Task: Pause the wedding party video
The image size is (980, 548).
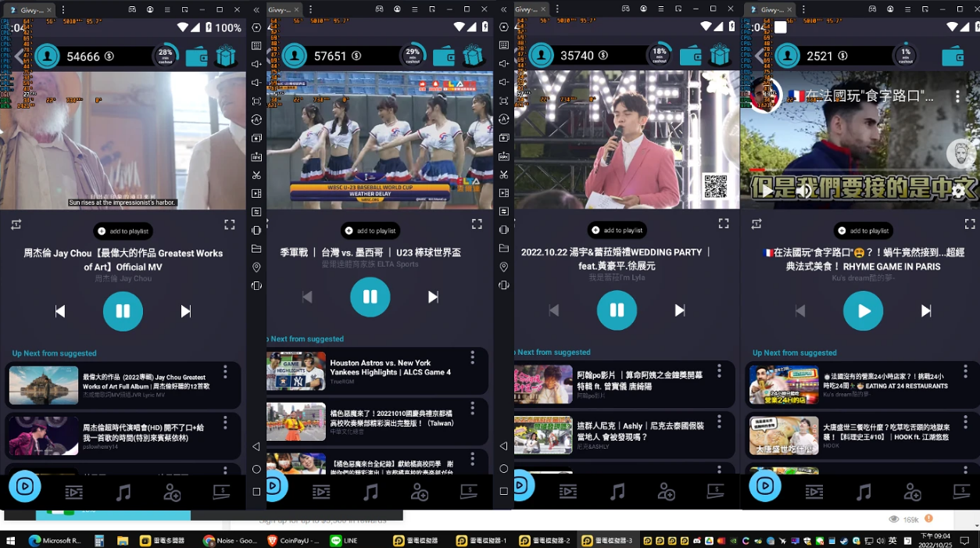Action: pos(617,310)
